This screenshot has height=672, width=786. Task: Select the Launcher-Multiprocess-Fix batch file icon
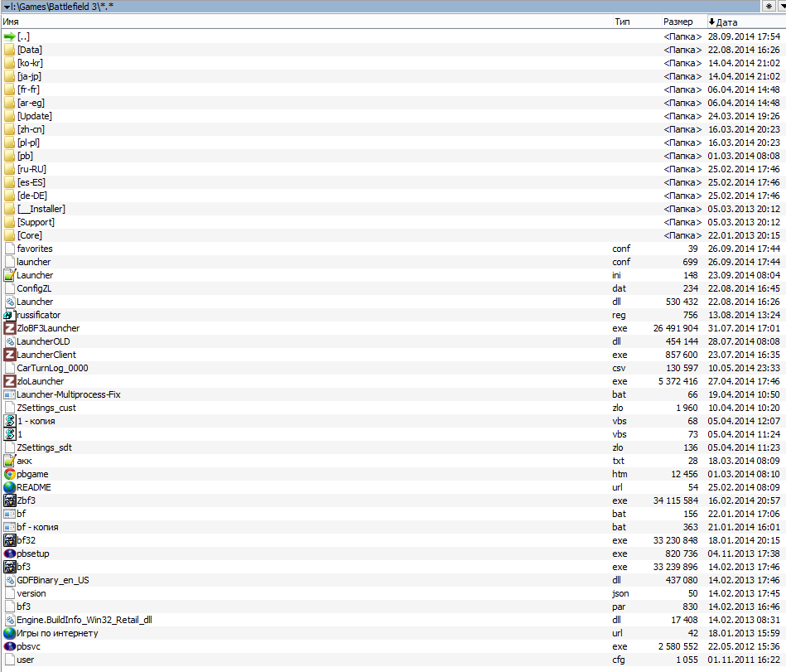(9, 394)
